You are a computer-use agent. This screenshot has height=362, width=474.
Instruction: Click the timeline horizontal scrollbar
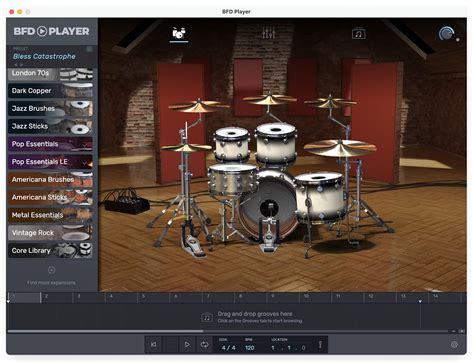105,331
